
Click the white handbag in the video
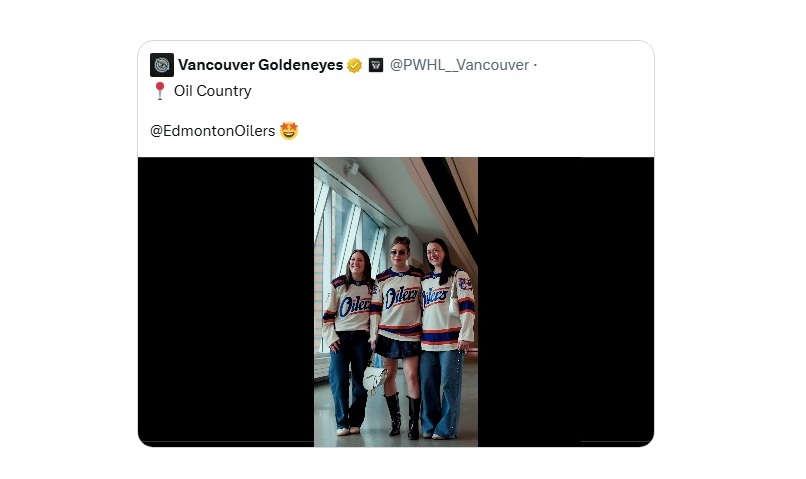point(375,378)
